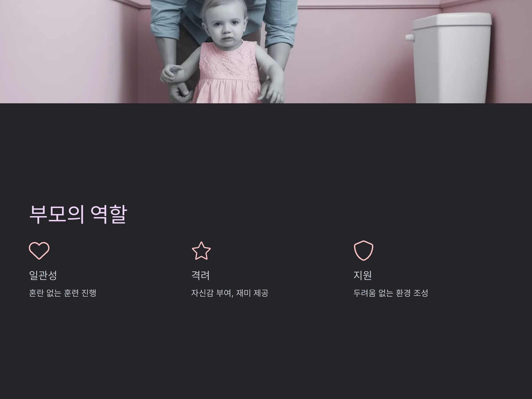Screen dimensions: 532x399
Task: Select the text 자신감 부여, 재미 제공
Action: point(230,293)
